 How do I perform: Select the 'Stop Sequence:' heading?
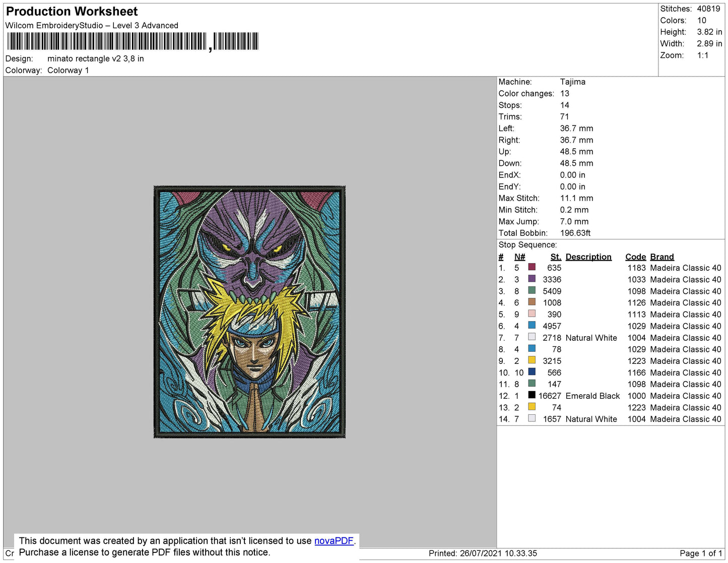click(527, 245)
